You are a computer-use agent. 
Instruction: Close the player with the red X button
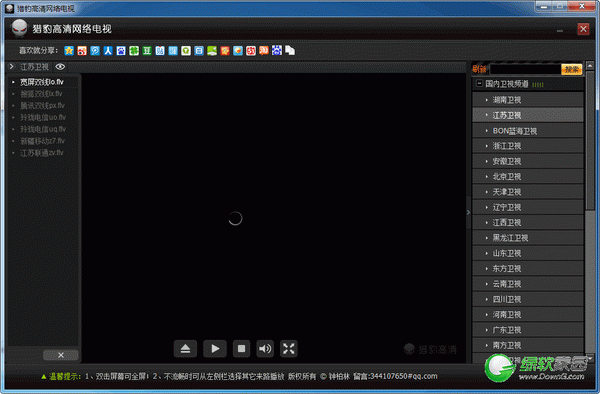[583, 29]
